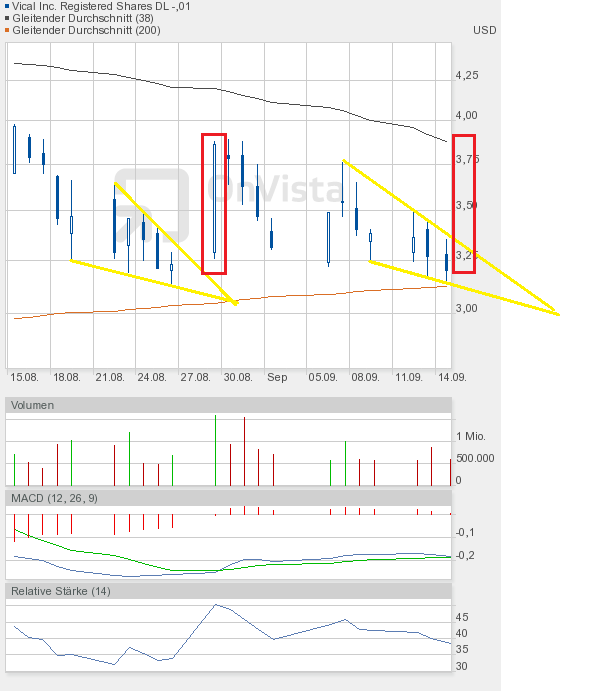
Task: Click the red rectangle around the 29.08. candle
Action: point(214,203)
